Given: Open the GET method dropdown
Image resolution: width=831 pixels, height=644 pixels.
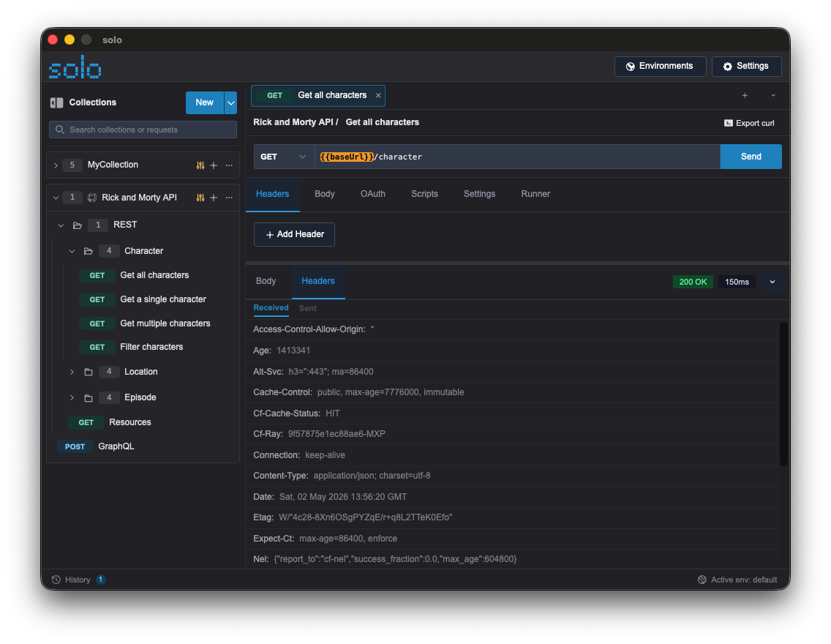Looking at the screenshot, I should (284, 157).
